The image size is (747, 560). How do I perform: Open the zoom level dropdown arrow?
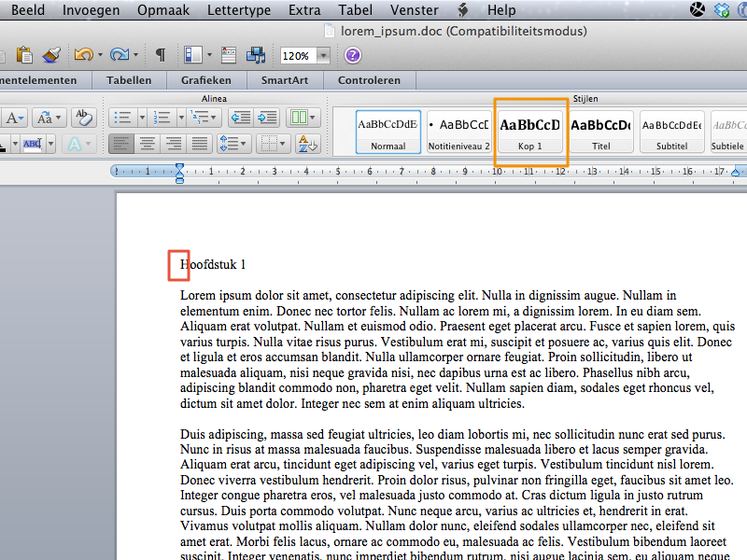pyautogui.click(x=323, y=56)
